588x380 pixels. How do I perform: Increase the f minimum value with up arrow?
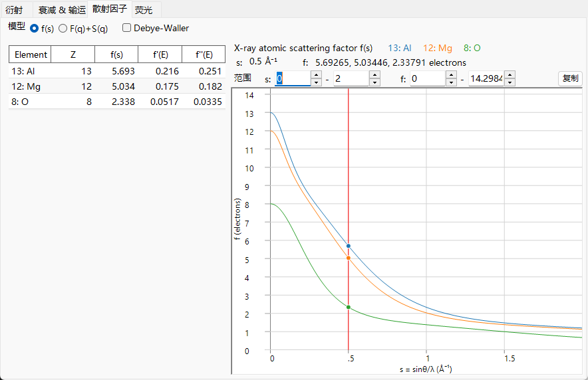(452, 74)
